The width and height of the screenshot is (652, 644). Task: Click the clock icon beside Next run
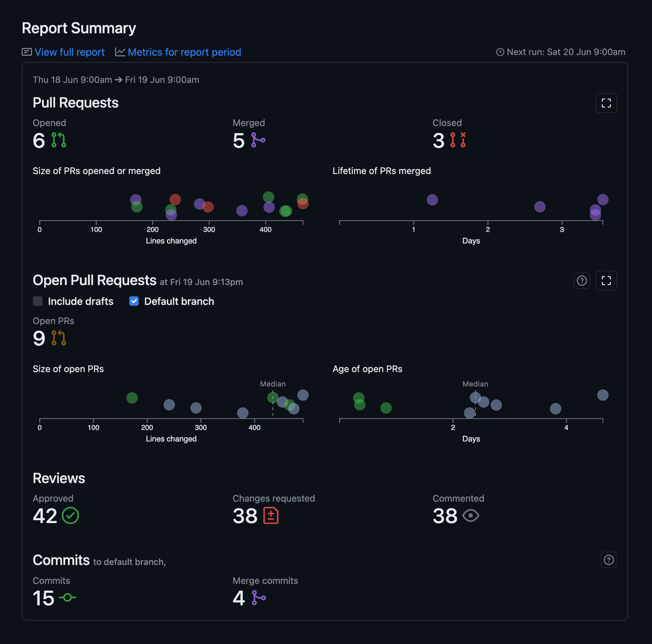point(501,52)
